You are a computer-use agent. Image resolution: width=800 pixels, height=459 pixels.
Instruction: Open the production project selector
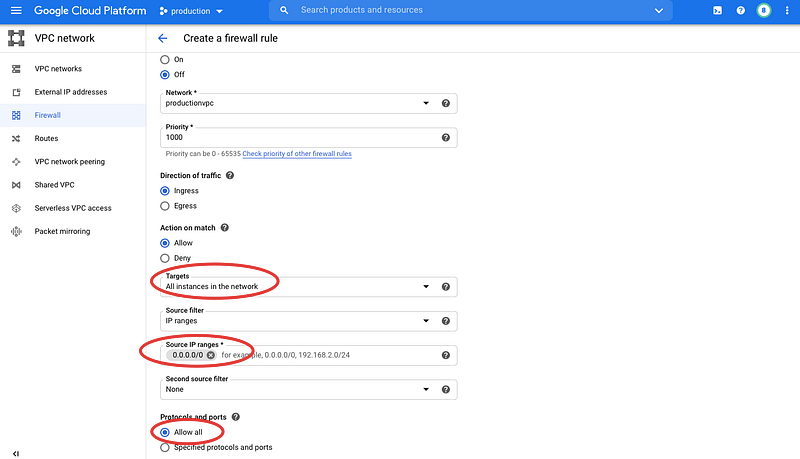tap(191, 11)
